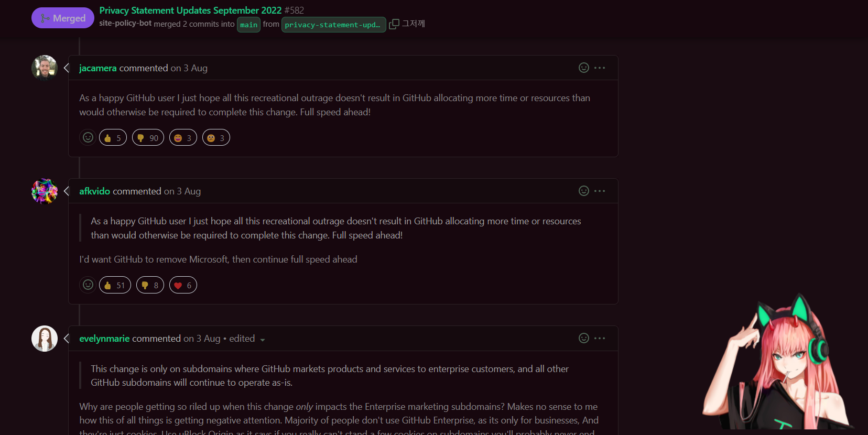Open afkvido profile link
The height and width of the screenshot is (435, 868).
pos(95,191)
